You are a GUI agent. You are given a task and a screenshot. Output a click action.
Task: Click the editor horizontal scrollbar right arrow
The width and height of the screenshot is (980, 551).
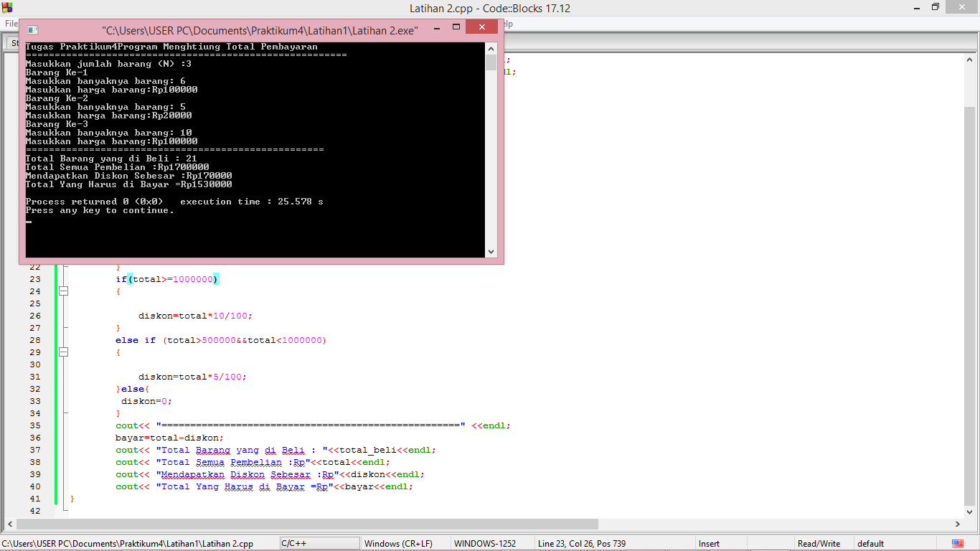pyautogui.click(x=958, y=524)
